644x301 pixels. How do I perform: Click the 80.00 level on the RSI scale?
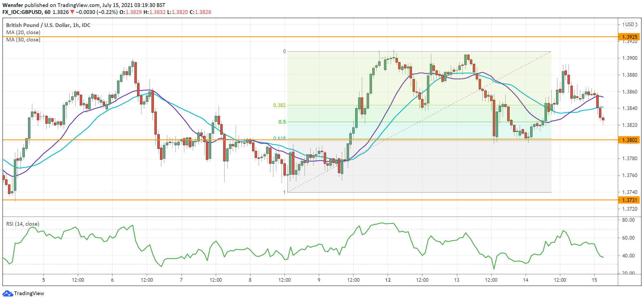(x=628, y=220)
